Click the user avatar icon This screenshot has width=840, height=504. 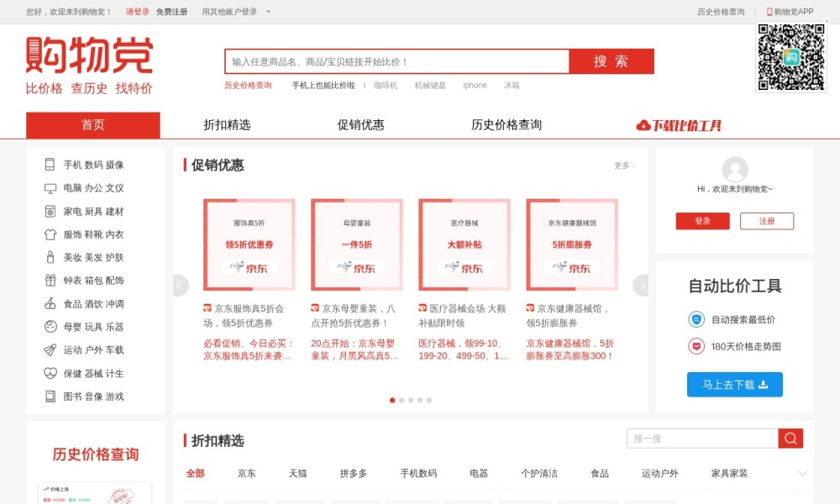pyautogui.click(x=735, y=170)
